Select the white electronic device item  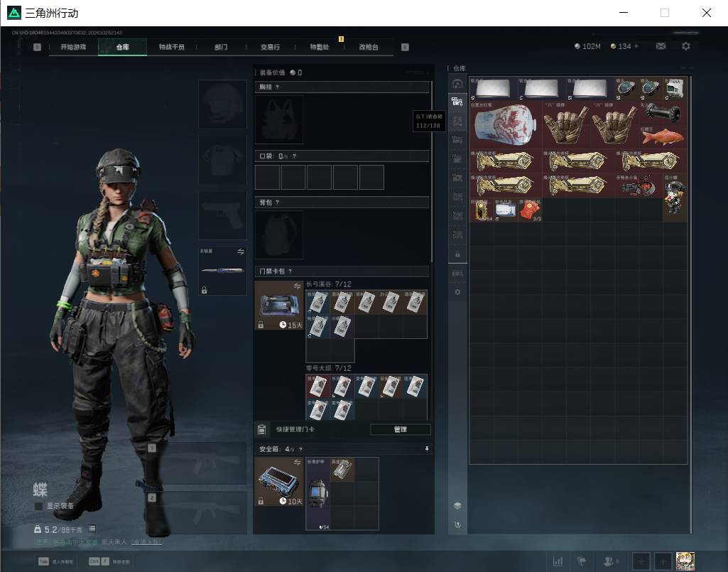point(675,89)
